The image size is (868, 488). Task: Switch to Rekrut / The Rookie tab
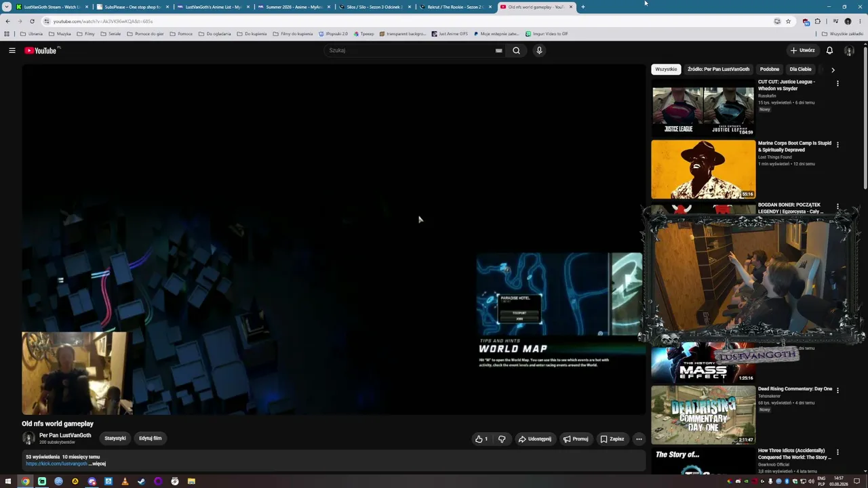[x=455, y=7]
